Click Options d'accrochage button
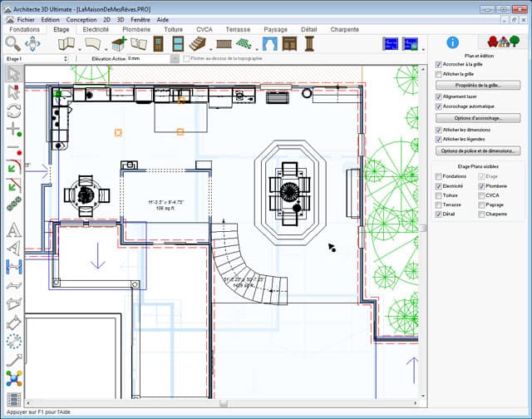This screenshot has width=532, height=419. pyautogui.click(x=478, y=118)
